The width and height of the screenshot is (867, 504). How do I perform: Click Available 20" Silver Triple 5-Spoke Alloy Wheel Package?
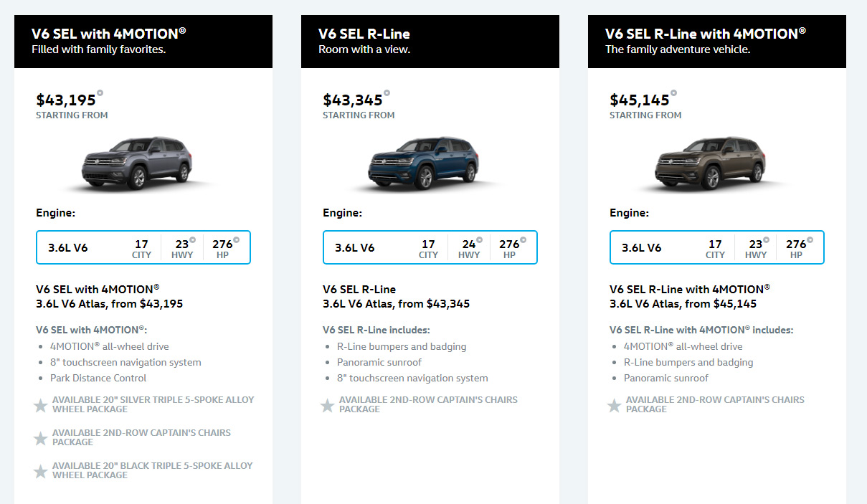[153, 404]
